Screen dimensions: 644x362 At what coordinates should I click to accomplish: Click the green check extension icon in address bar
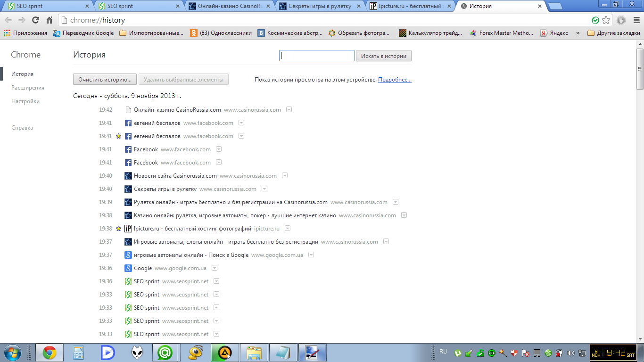[x=595, y=20]
